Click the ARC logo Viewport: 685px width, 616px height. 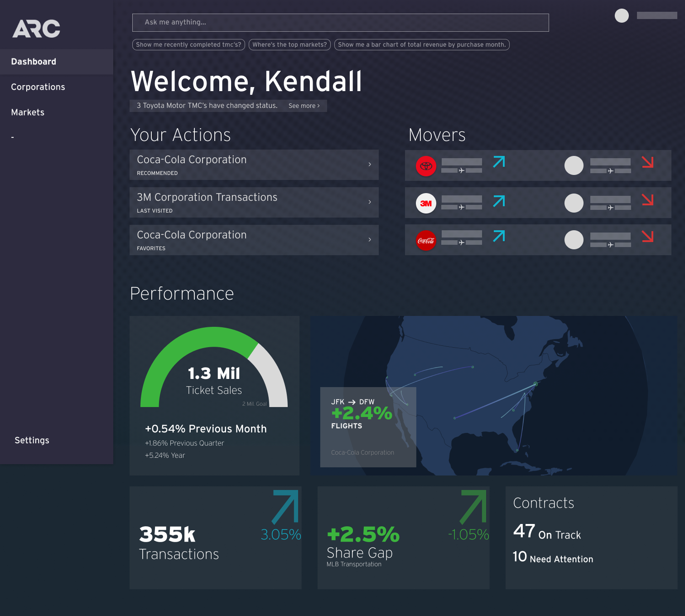click(36, 29)
